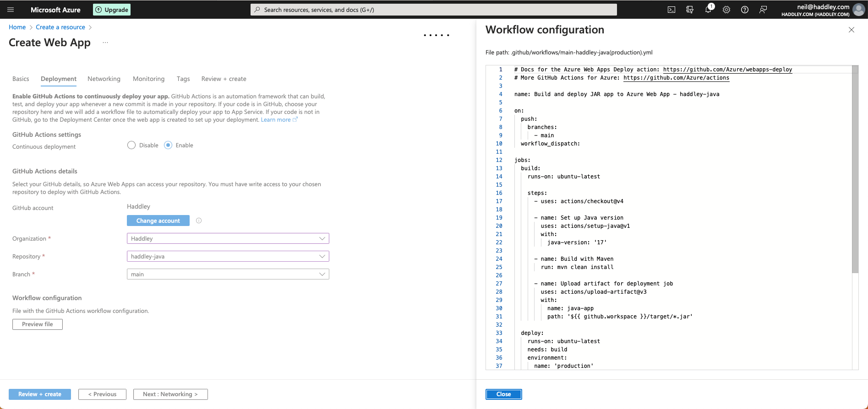Open the ellipsis menu next to Create Web App
868x409 pixels.
(105, 43)
